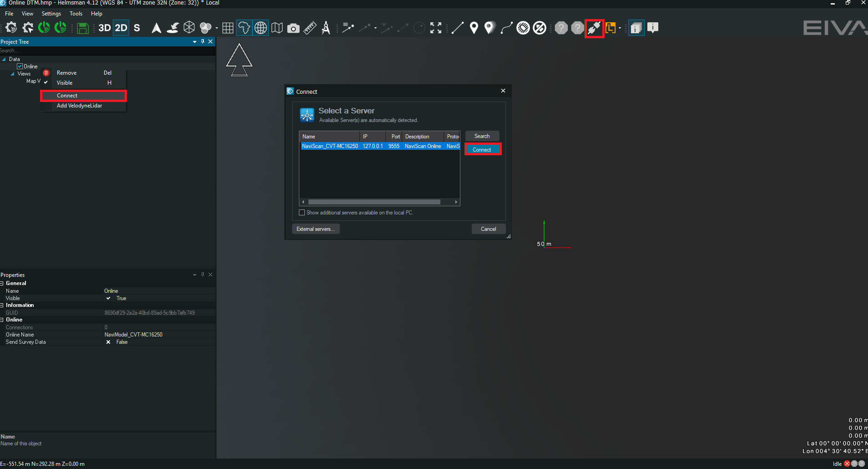Click the green save disk icon
Viewport: 868px width, 469px height.
coord(82,28)
